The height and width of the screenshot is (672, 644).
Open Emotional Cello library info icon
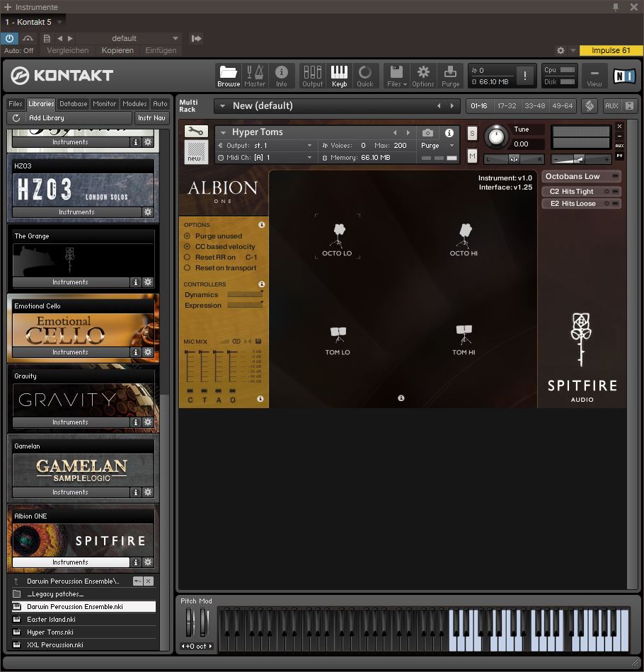(x=135, y=352)
